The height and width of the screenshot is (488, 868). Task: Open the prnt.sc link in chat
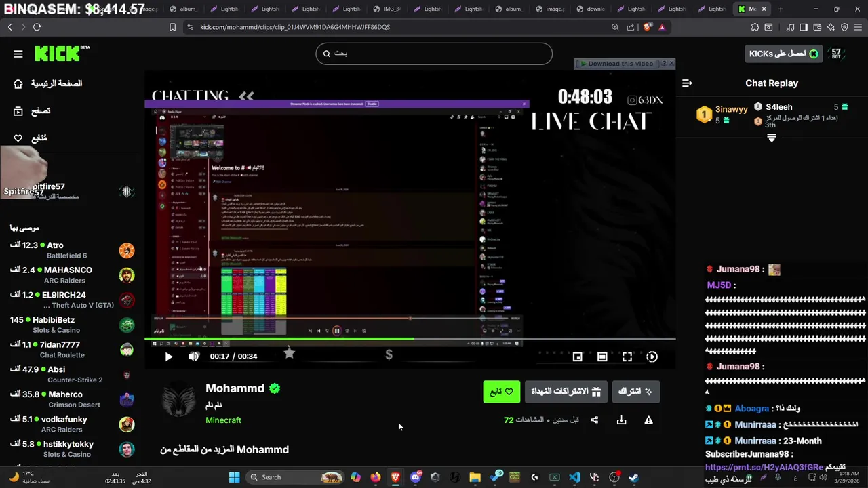(764, 467)
